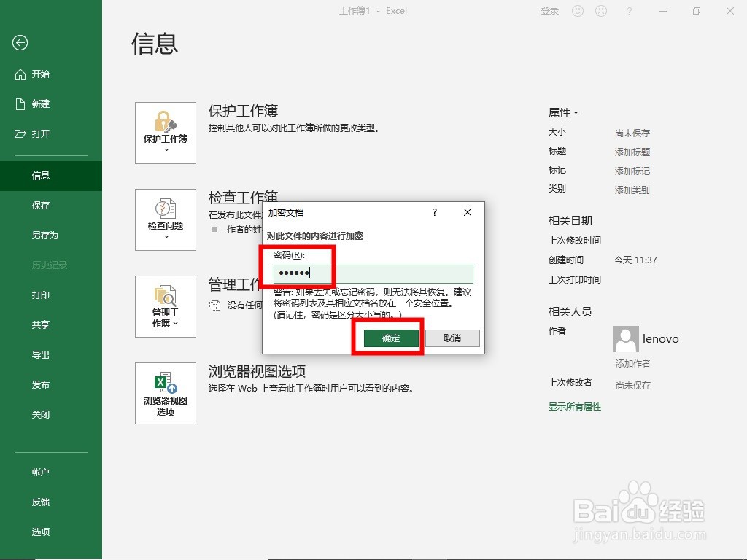Click the dialog help question mark
Viewport: 747px width, 560px height.
pos(435,212)
